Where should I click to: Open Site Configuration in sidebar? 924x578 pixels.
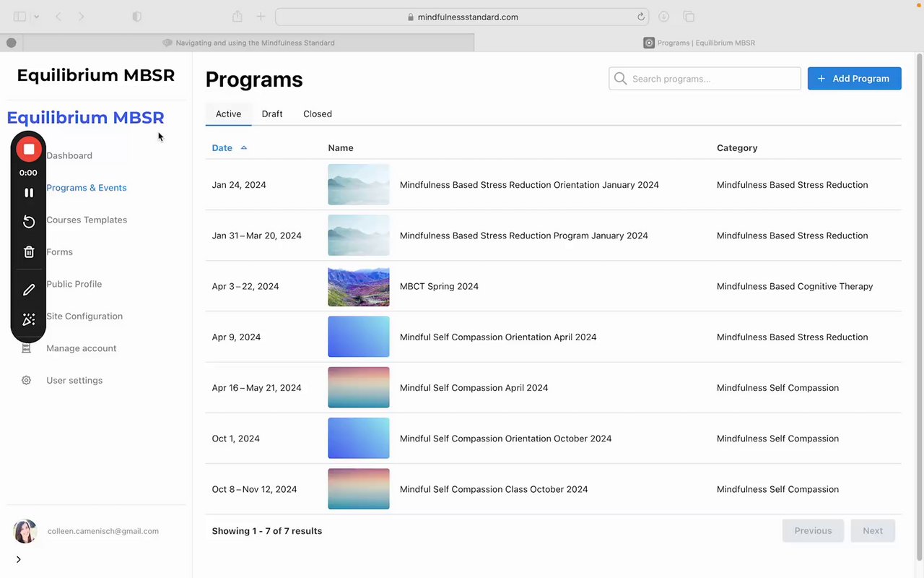coord(84,316)
